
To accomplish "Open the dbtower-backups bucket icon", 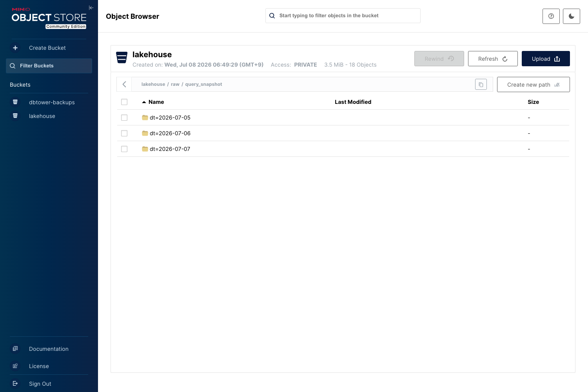I will tap(15, 102).
